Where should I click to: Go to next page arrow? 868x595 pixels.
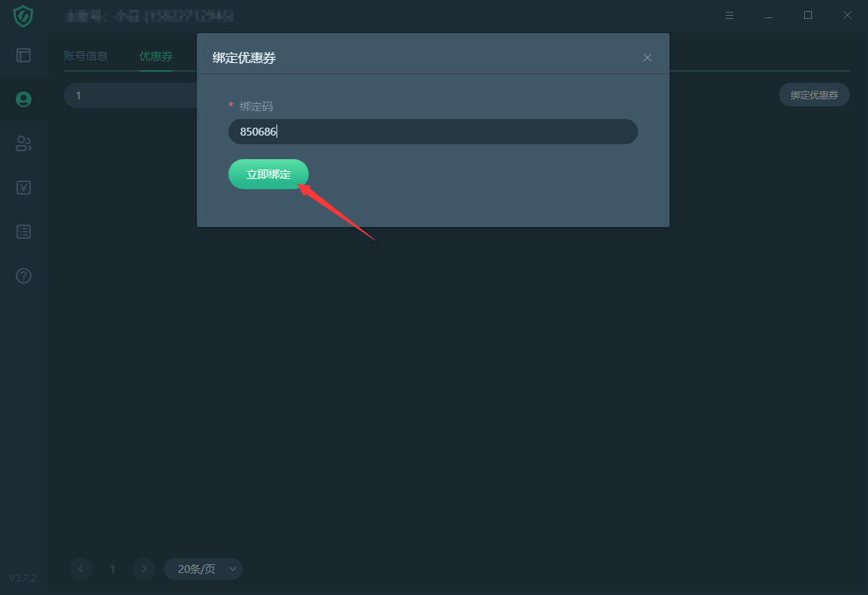tap(144, 568)
